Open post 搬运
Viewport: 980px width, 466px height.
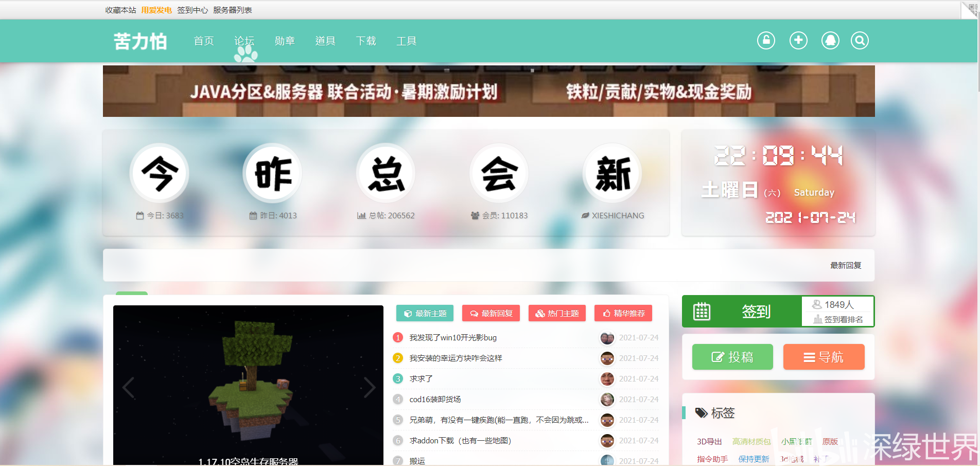pos(417,461)
